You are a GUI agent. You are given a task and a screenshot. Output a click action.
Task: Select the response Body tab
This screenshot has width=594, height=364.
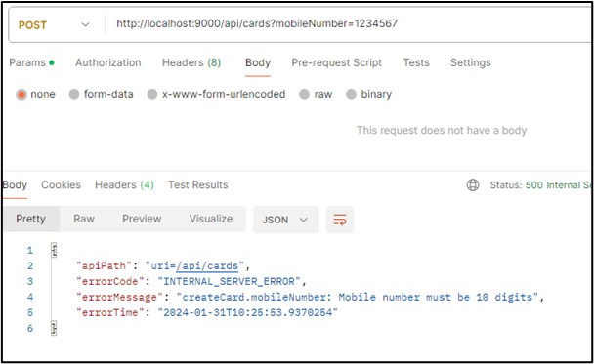point(15,185)
